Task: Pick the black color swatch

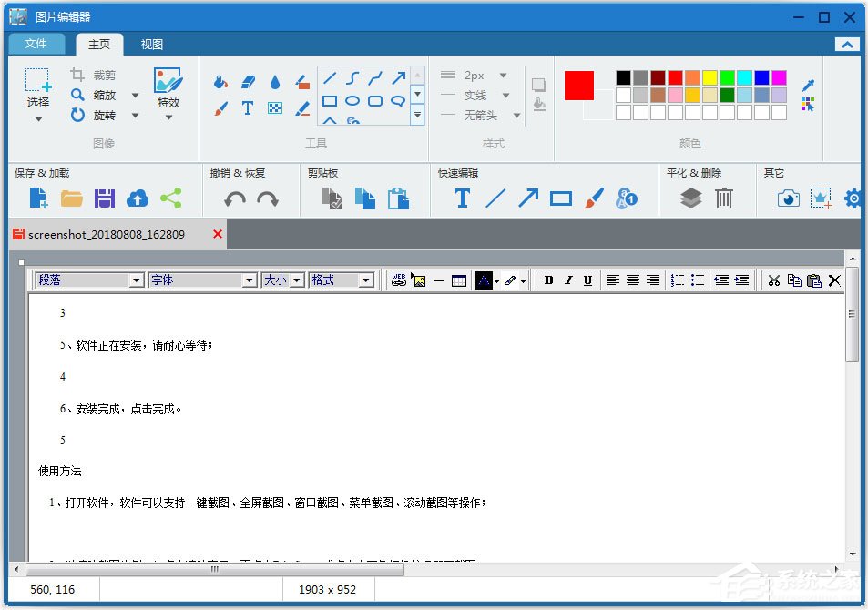Action: (x=623, y=77)
